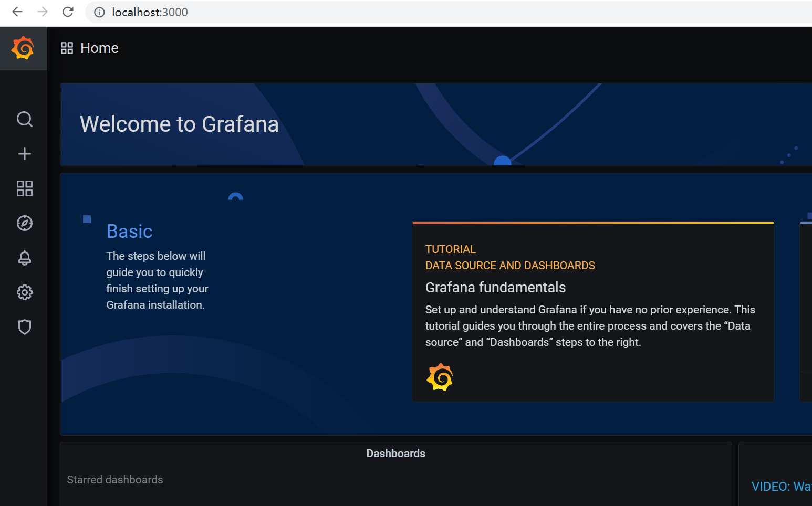Click the site information icon in the address bar
This screenshot has height=506, width=812.
click(x=99, y=12)
